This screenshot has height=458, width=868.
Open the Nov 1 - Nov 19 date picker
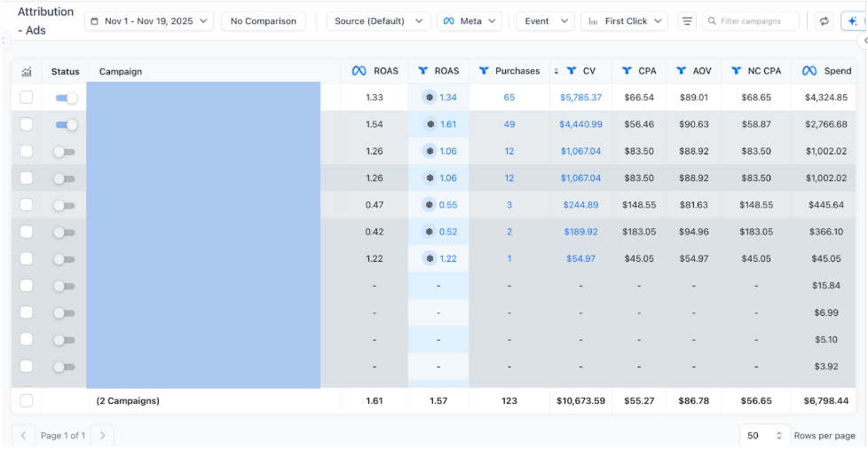pyautogui.click(x=149, y=21)
